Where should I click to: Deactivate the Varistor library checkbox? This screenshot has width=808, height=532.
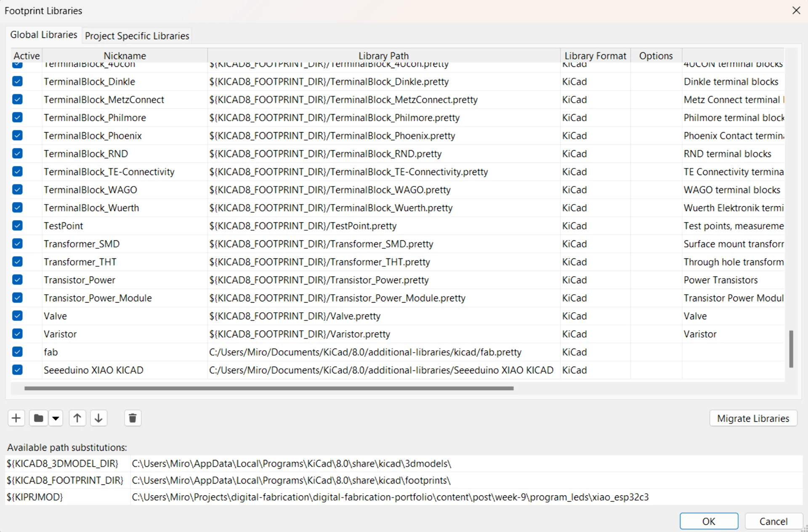[17, 334]
